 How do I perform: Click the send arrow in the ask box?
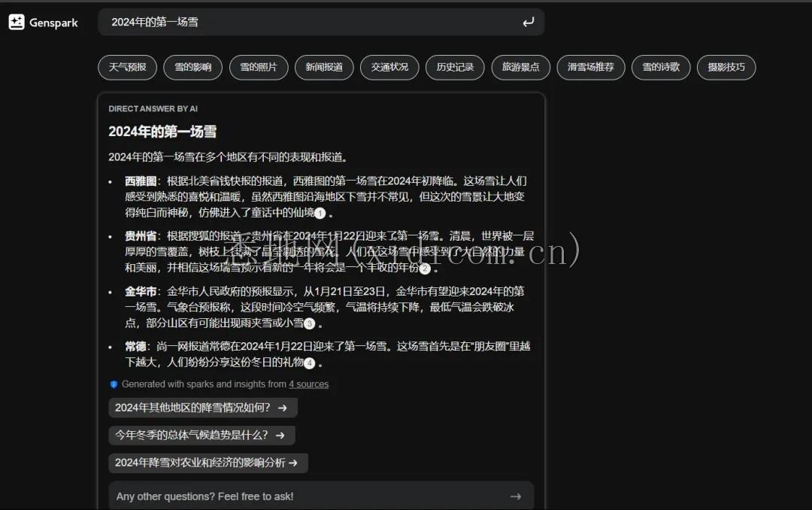tap(516, 496)
